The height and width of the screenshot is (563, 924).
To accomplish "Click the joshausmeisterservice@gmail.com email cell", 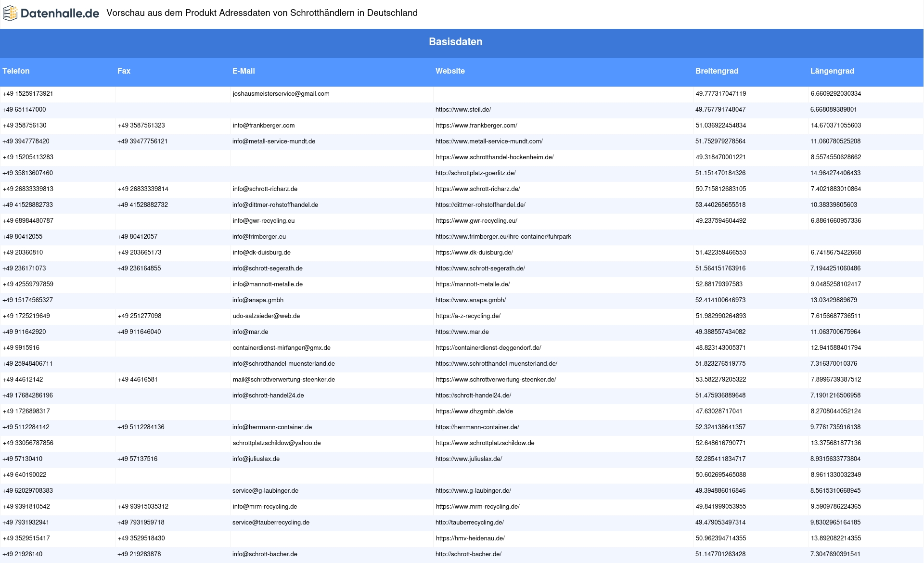I will pos(281,94).
